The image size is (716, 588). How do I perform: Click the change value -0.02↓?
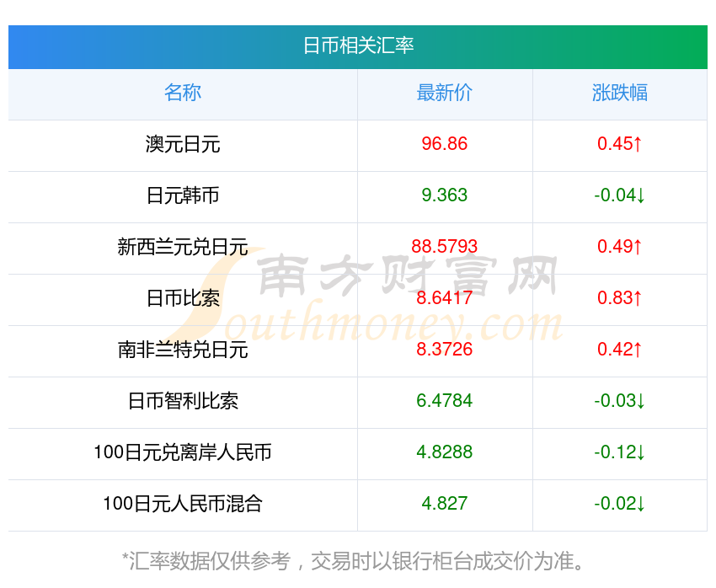(x=620, y=503)
